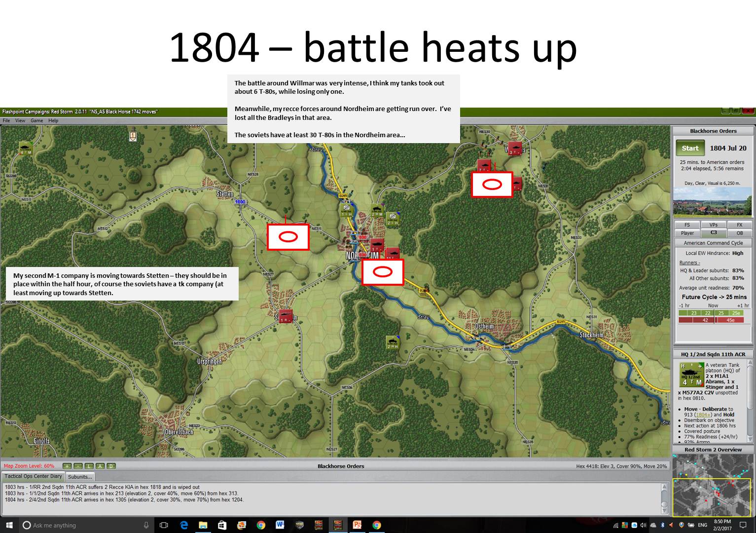Click the volume icon in system tray
756x533 pixels.
coord(643,525)
